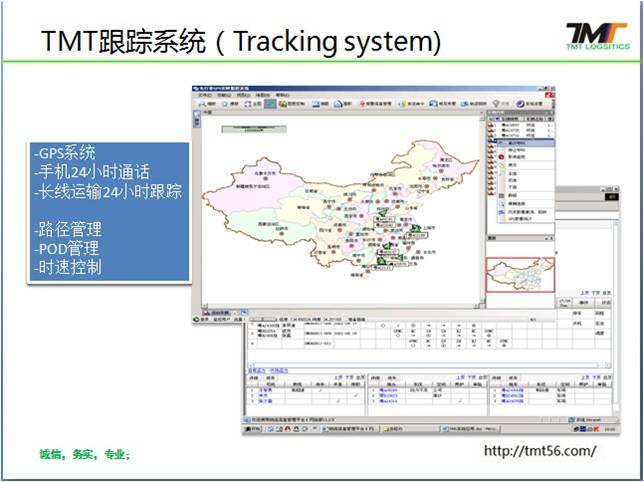The image size is (644, 482).
Task: Choose the last context menu entry
Action: 526,219
